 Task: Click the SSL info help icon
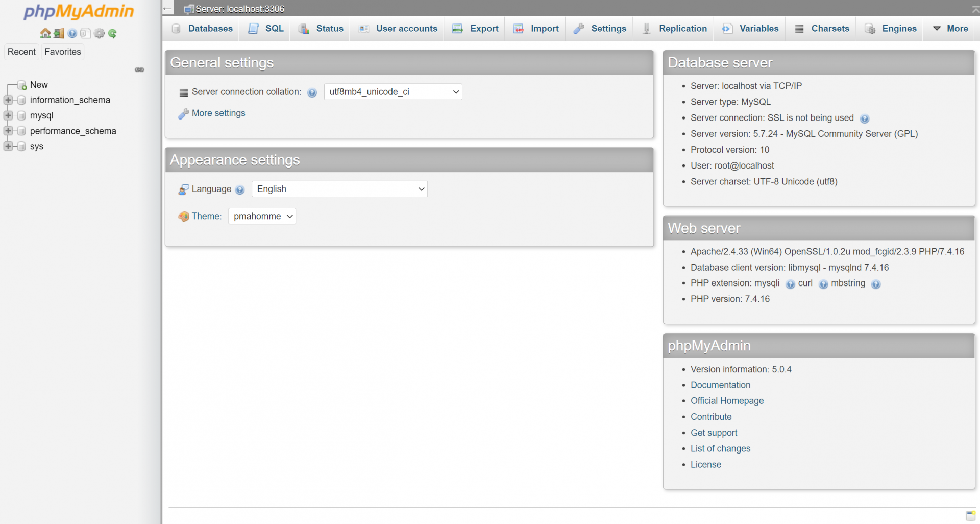864,118
